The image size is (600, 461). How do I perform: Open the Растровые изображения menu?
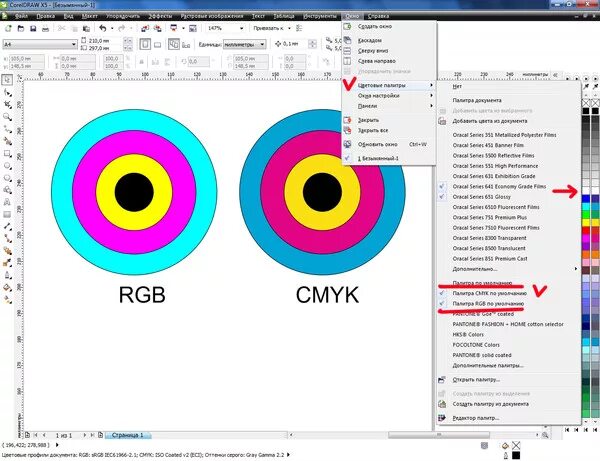coord(212,16)
